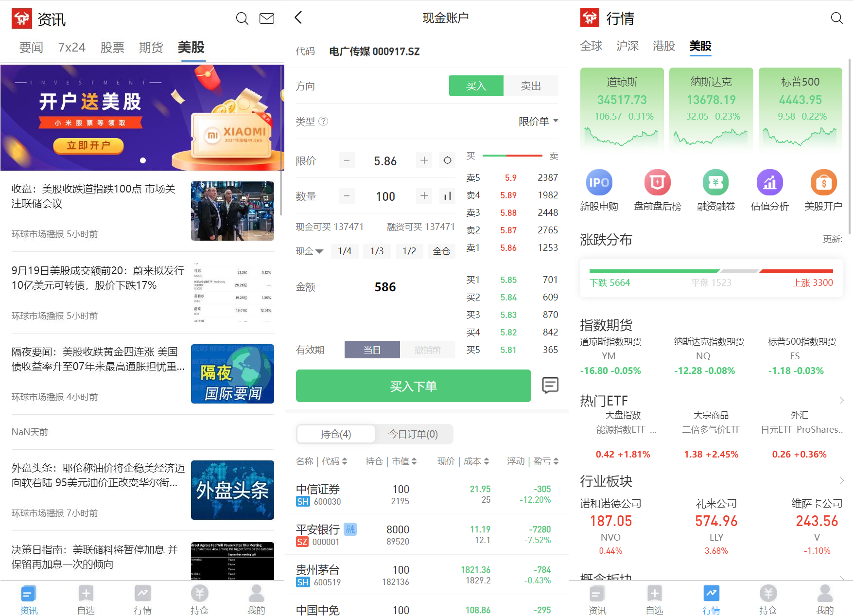Open 自选 in the left bottom bar
Screen dimensions: 853x616
coord(86,600)
